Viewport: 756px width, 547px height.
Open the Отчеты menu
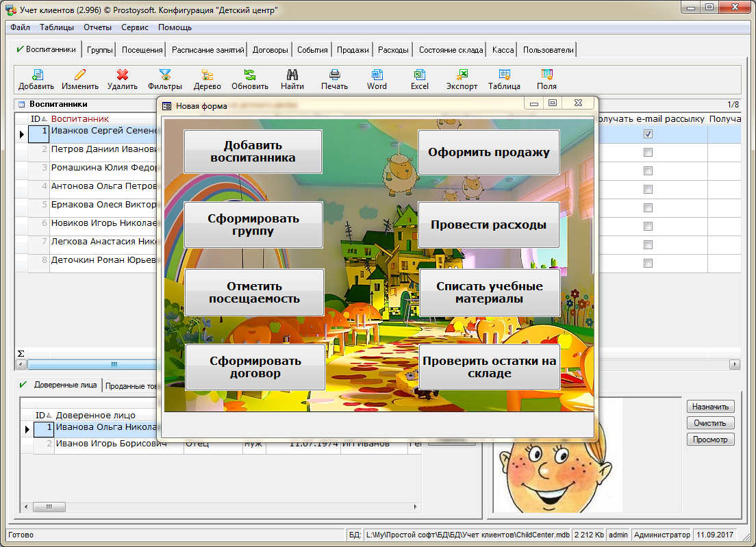click(97, 28)
